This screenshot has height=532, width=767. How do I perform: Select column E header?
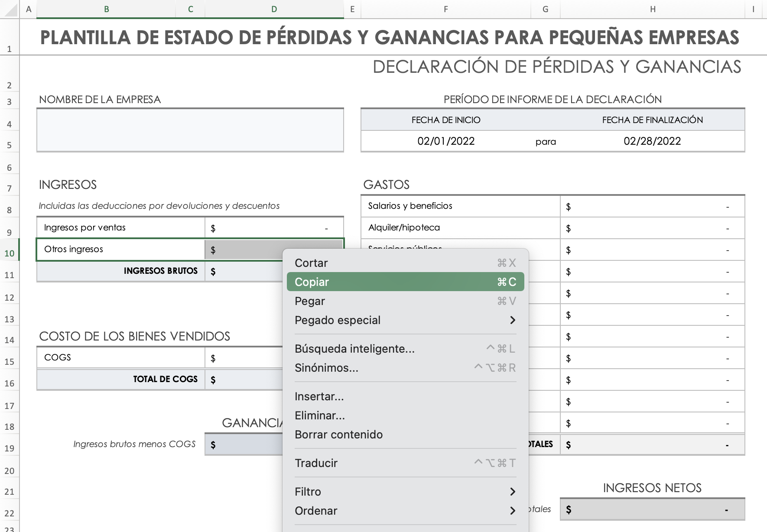[352, 9]
